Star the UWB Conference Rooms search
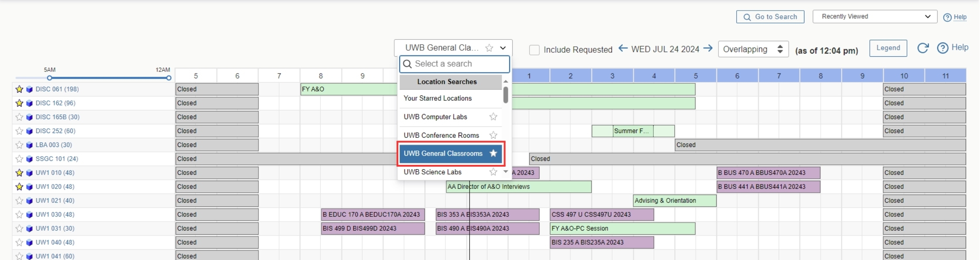Screen dimensions: 980x260 tap(493, 135)
